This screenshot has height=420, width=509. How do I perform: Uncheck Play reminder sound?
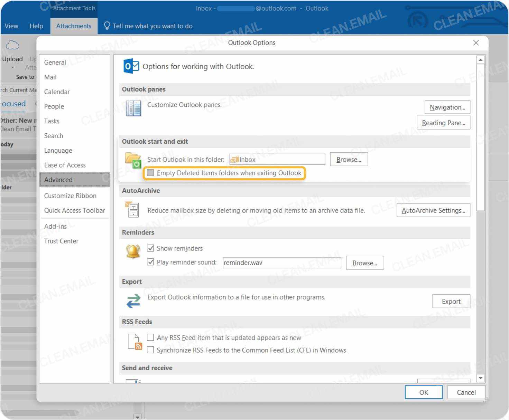click(150, 262)
